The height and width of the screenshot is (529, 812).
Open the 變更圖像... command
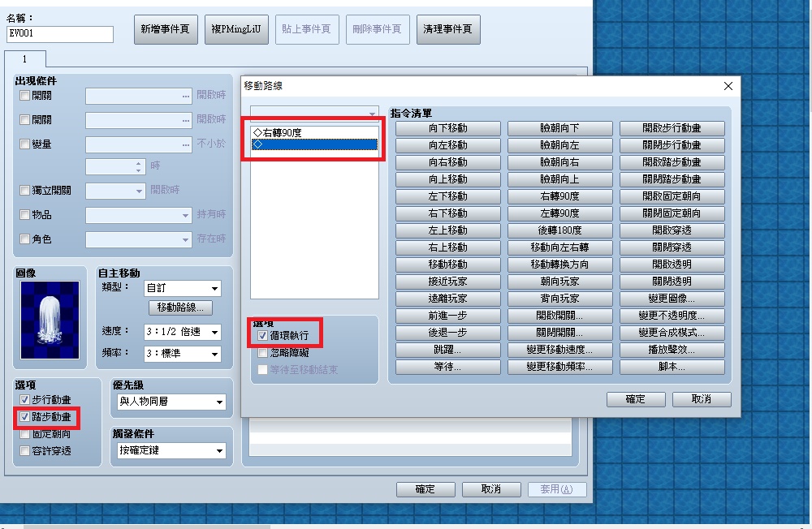(672, 299)
